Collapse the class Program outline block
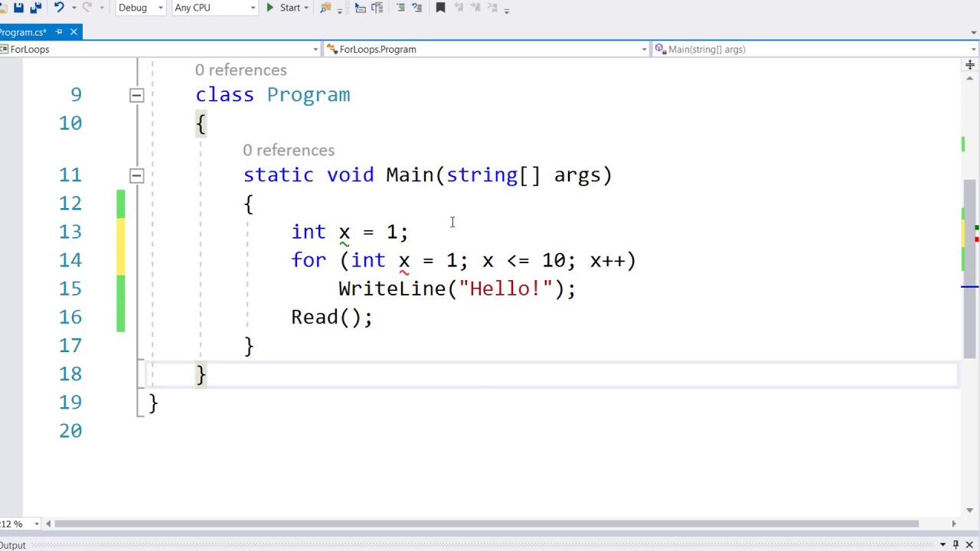Viewport: 980px width, 551px height. tap(136, 96)
